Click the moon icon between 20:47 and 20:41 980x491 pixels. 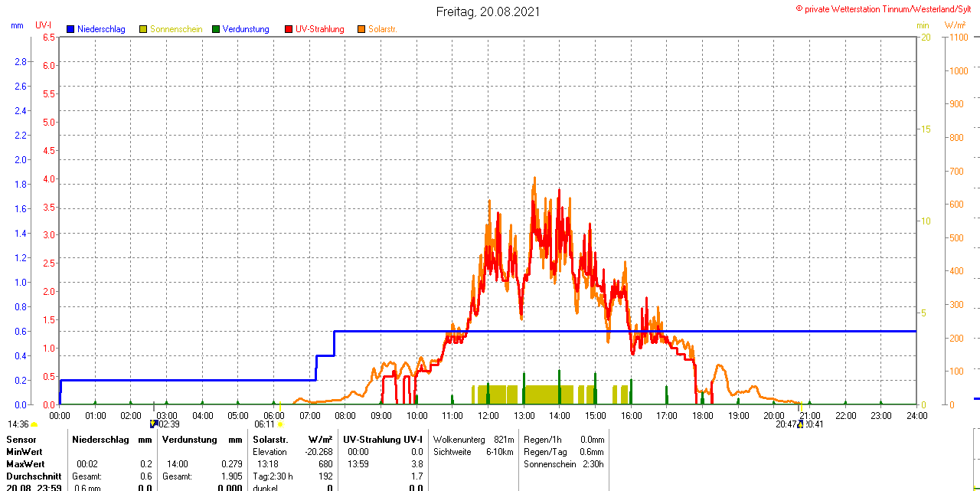pos(801,424)
